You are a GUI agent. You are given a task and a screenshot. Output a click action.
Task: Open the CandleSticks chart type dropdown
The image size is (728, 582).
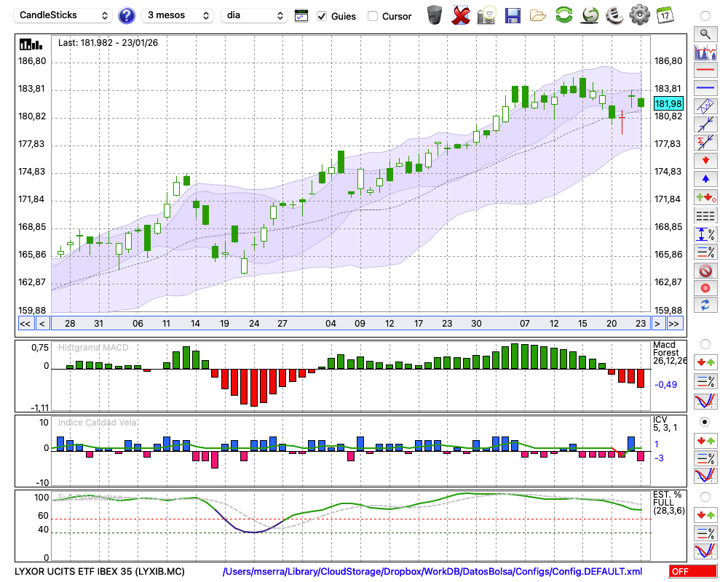tap(63, 15)
